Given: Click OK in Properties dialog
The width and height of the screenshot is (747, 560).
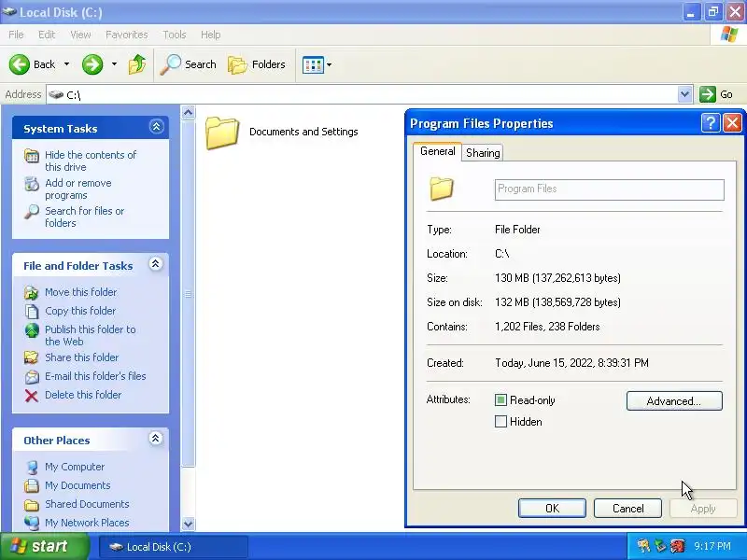Looking at the screenshot, I should pyautogui.click(x=552, y=509).
